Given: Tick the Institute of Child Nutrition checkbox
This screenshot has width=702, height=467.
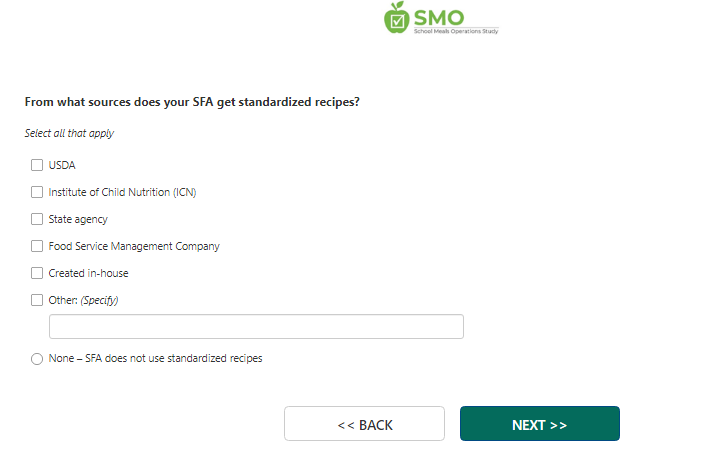Looking at the screenshot, I should [x=37, y=192].
